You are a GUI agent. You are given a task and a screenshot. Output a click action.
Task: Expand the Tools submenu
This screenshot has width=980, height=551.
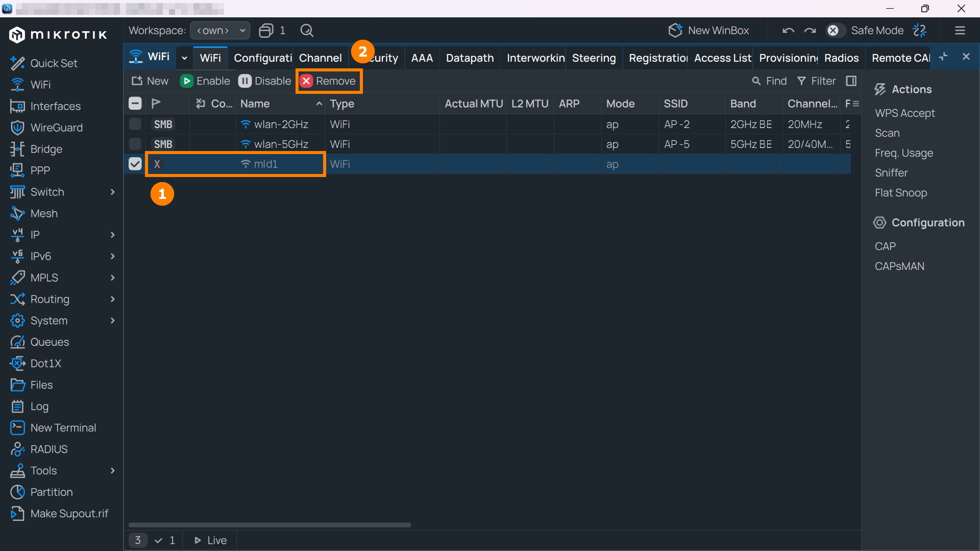[113, 470]
